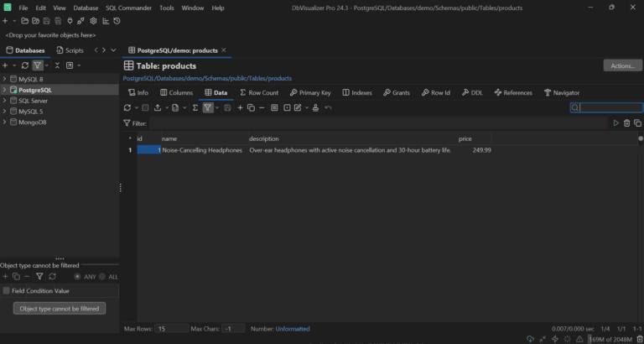Click the garbage collection trash icon in status bar
The image size is (644, 344).
point(640,340)
